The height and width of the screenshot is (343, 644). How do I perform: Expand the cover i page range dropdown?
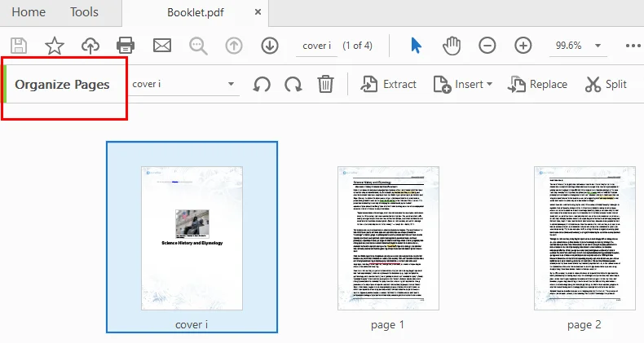click(184, 84)
